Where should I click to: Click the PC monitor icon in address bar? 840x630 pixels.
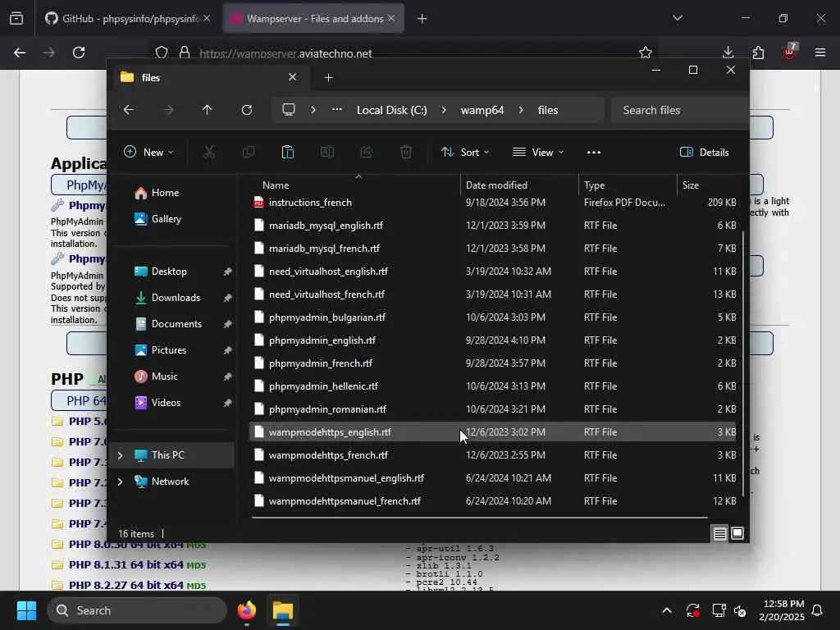289,110
